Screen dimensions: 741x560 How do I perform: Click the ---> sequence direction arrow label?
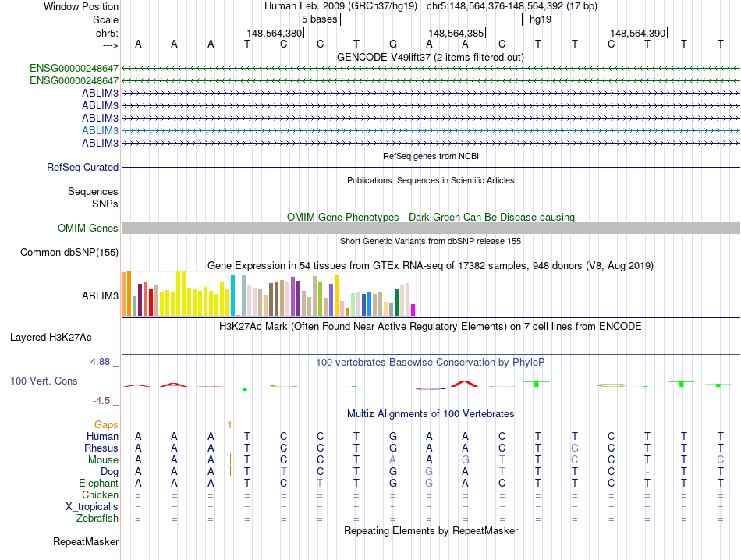[111, 45]
